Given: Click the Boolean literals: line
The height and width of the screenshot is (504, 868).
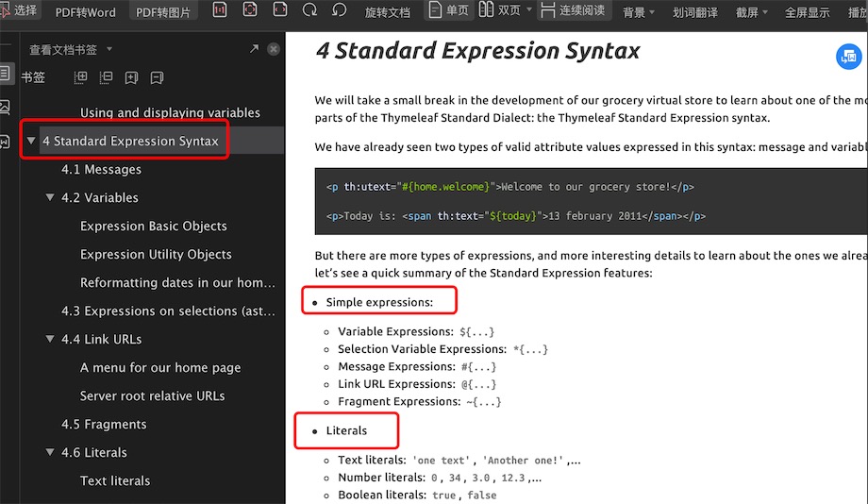Looking at the screenshot, I should click(417, 495).
